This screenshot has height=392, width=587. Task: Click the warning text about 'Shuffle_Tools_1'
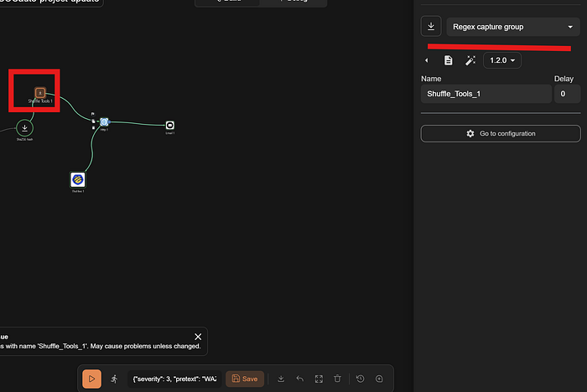(101, 347)
